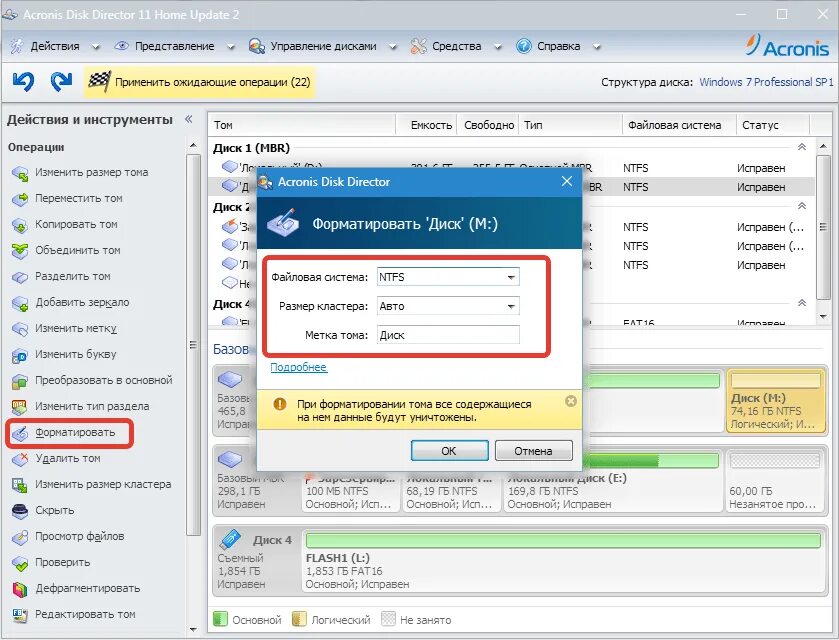Click the change label icon
The image size is (839, 640).
(x=20, y=329)
